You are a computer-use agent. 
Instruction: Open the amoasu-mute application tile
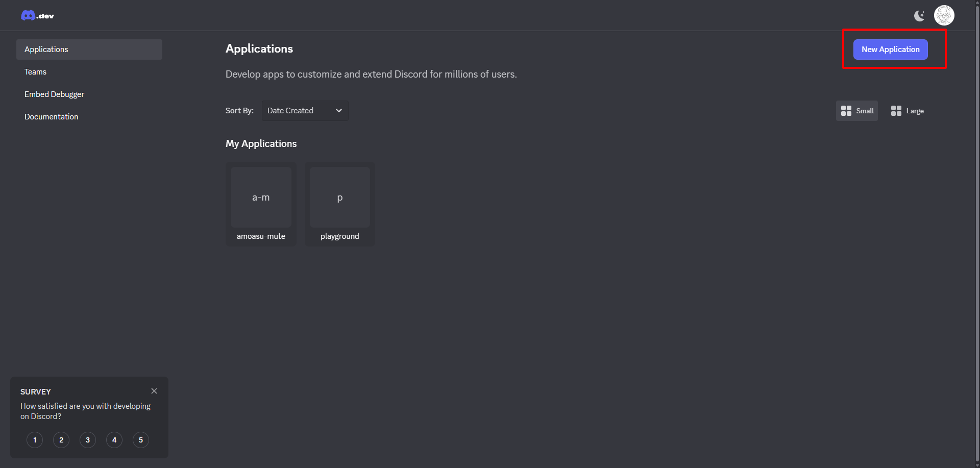pos(261,204)
